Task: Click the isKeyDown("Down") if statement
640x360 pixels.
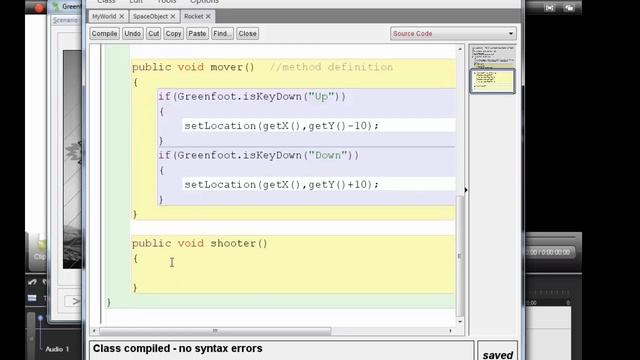Action: [259, 156]
